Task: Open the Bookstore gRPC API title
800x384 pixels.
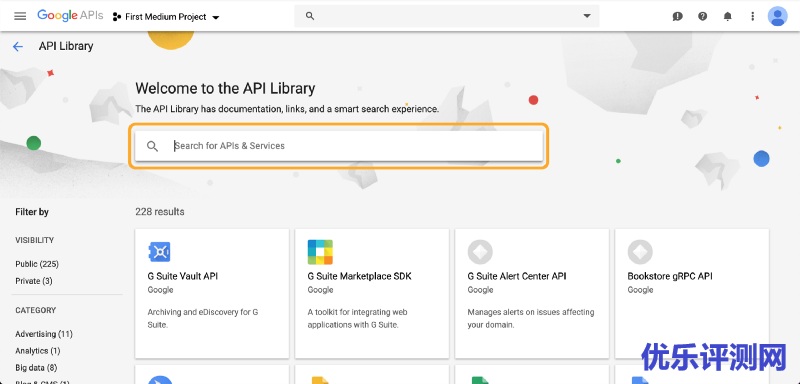Action: click(670, 276)
